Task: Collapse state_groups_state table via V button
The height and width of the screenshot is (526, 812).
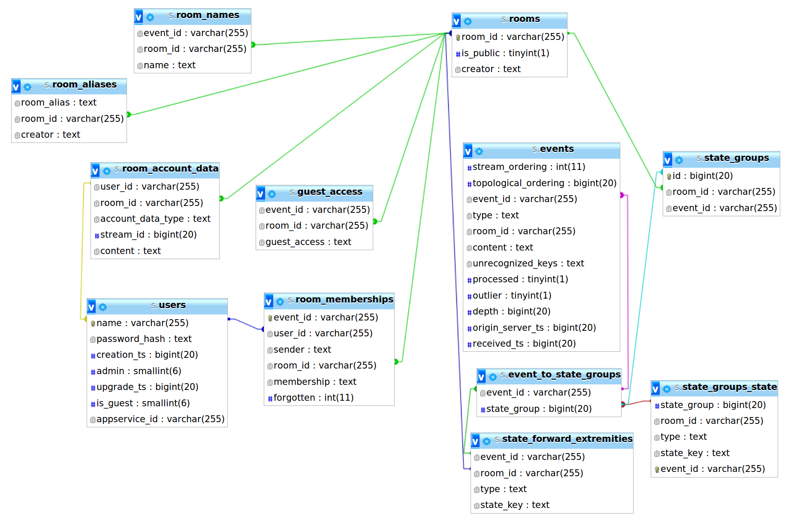Action: 655,389
